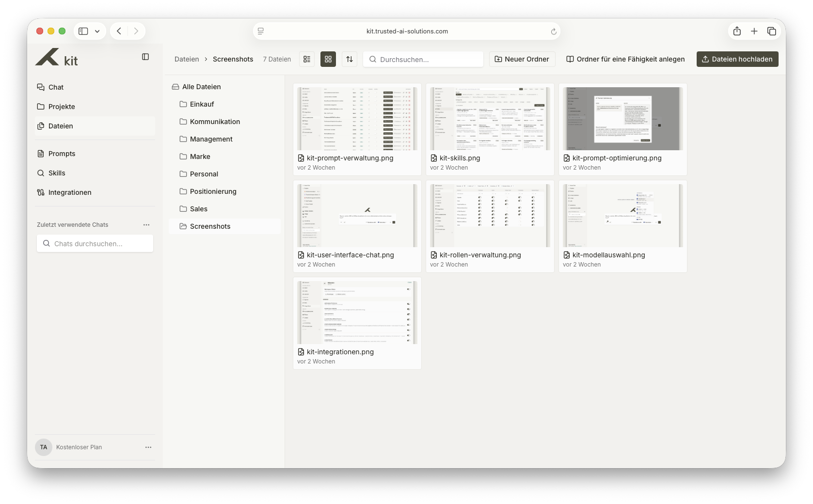Open the kit-skills.png thumbnail
Screen dimensions: 813x504
[490, 119]
